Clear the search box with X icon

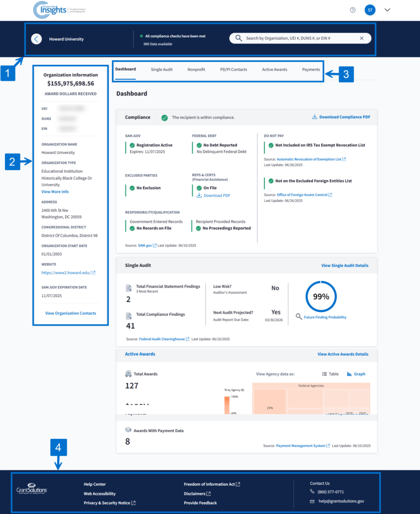[362, 38]
